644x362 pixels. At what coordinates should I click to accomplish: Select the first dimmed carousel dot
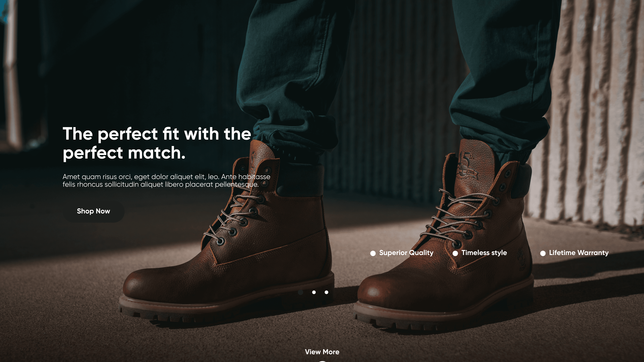[x=301, y=292]
